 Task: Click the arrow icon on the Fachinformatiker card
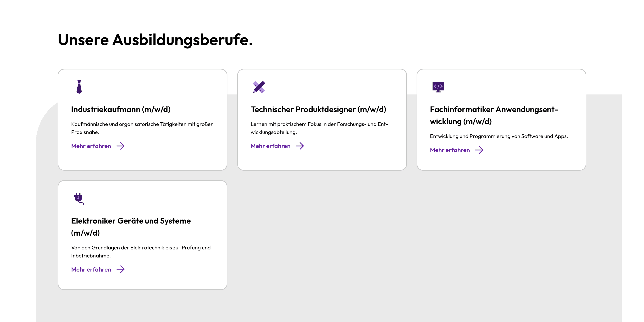click(x=480, y=150)
